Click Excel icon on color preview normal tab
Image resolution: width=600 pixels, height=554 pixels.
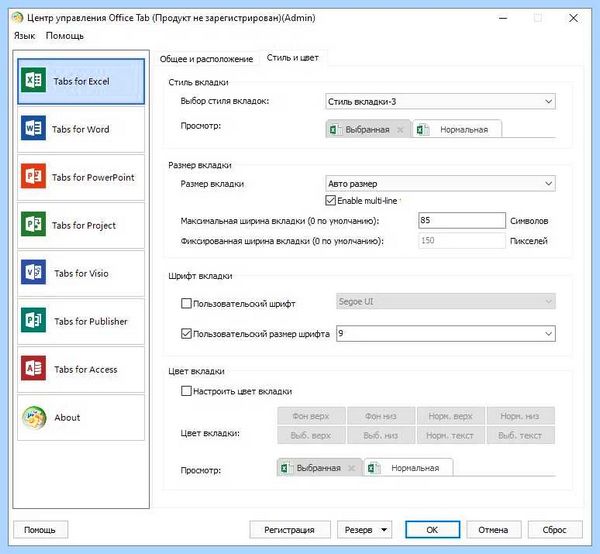(373, 468)
